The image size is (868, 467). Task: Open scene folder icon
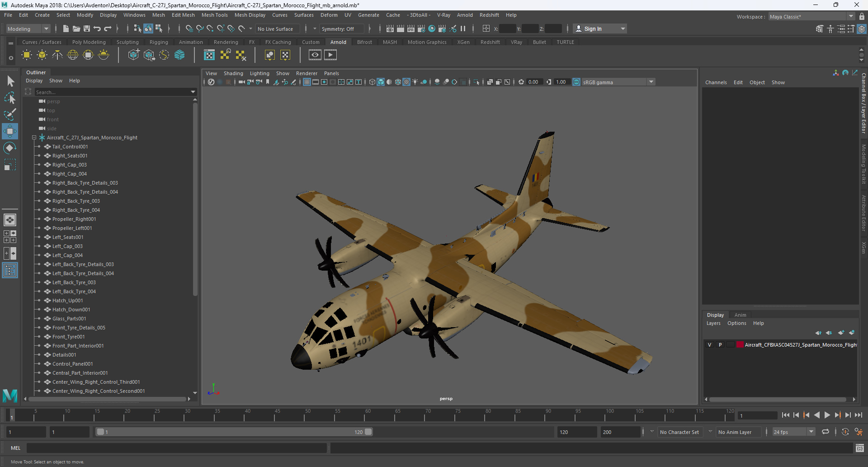pyautogui.click(x=76, y=29)
